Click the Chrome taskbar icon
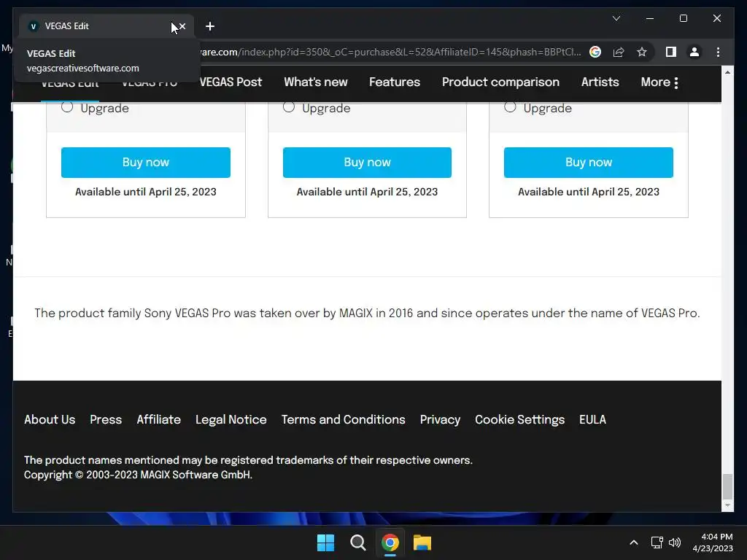Screen dimensions: 747x560 click(x=390, y=542)
